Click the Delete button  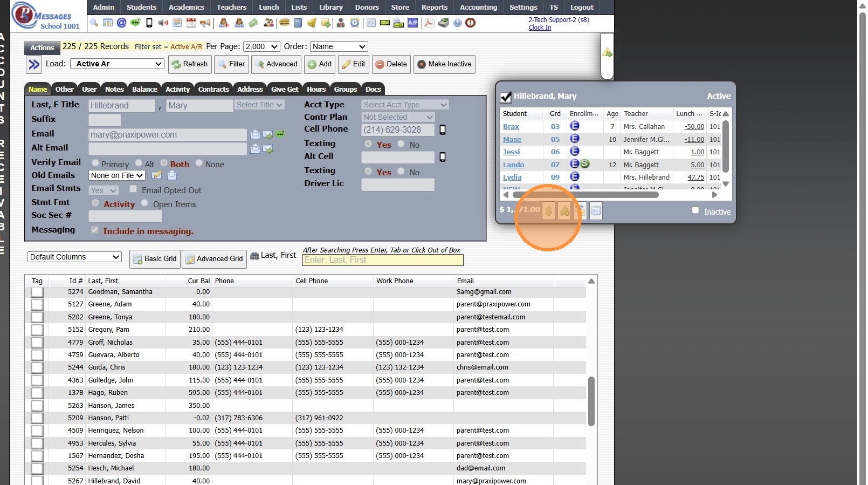391,64
